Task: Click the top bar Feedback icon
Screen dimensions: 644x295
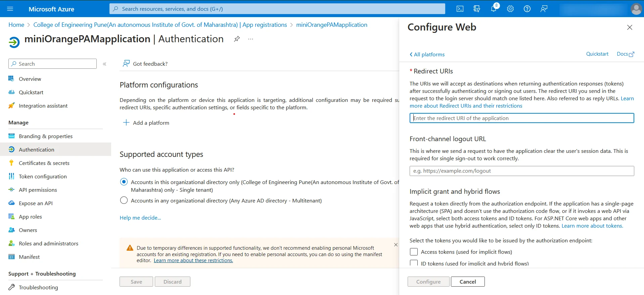Action: [544, 9]
